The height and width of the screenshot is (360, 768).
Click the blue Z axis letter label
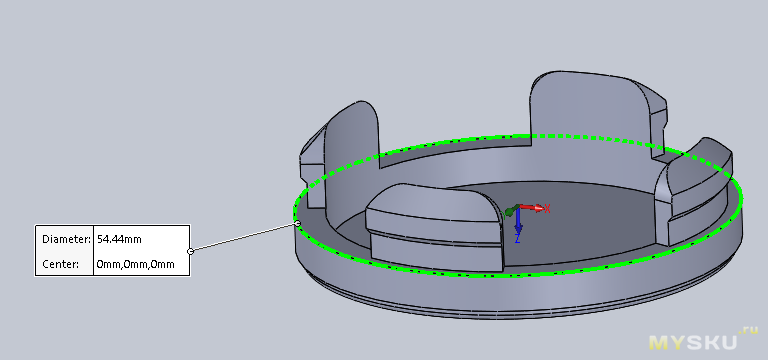pos(517,239)
